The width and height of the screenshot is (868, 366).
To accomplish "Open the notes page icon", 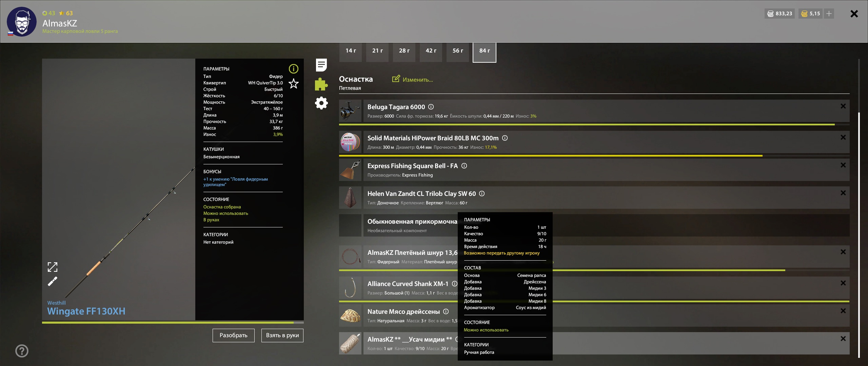I will [321, 65].
